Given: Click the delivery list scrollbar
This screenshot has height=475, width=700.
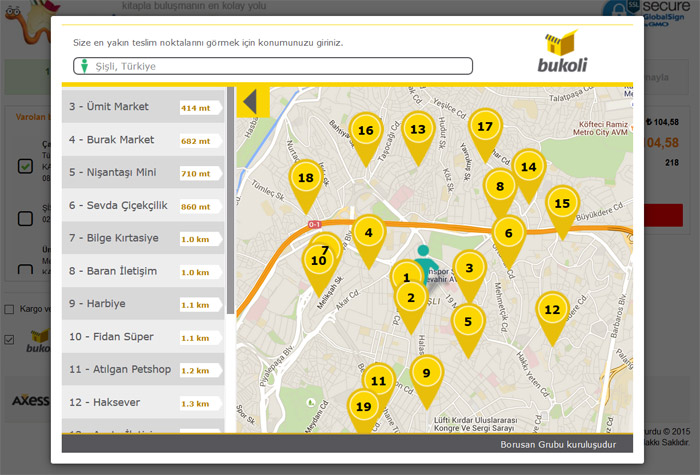Looking at the screenshot, I should [230, 200].
